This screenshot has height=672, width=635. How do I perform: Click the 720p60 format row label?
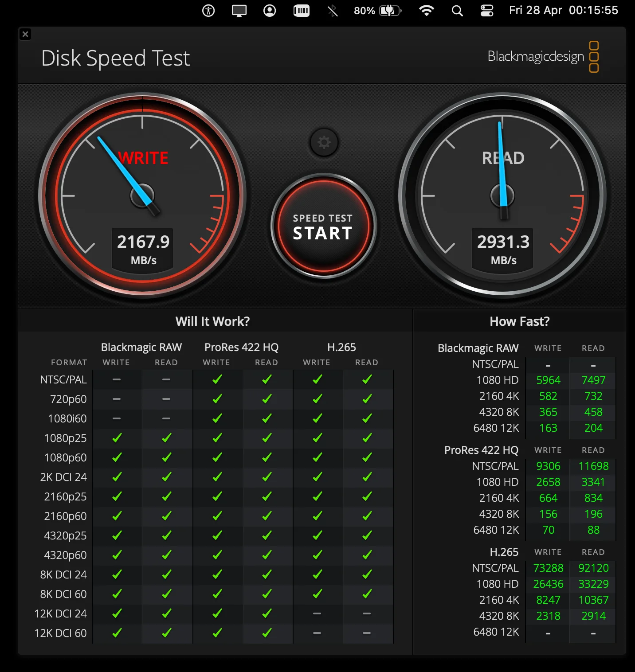tap(68, 399)
